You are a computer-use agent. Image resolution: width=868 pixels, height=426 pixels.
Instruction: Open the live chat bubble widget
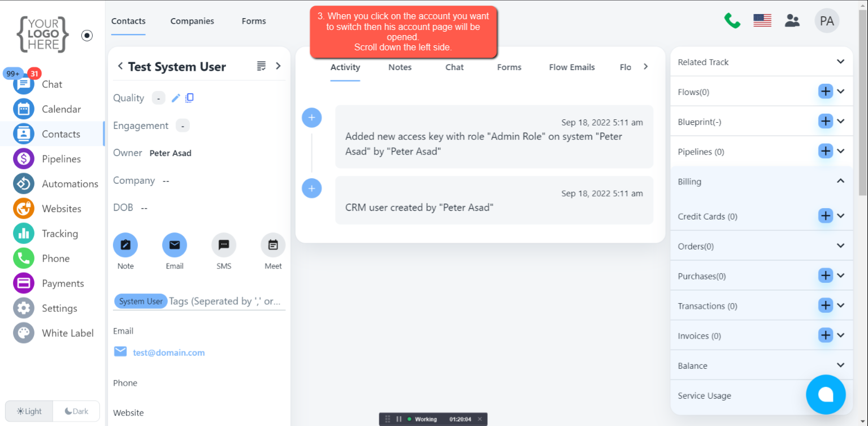tap(826, 394)
